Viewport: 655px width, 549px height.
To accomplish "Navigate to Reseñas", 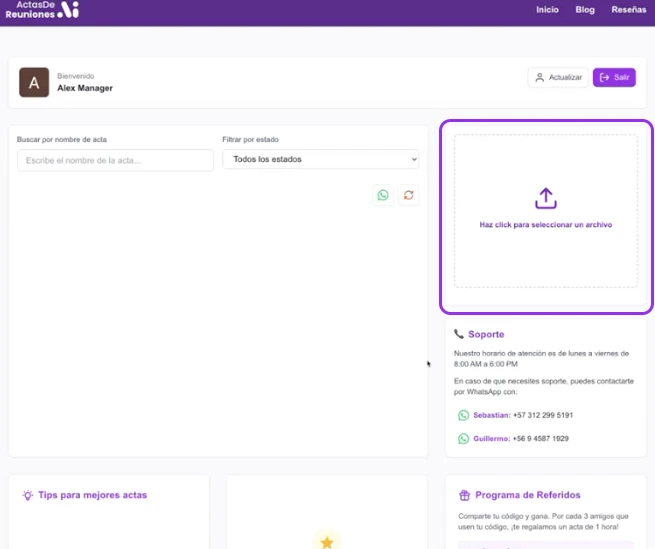I will coord(628,10).
